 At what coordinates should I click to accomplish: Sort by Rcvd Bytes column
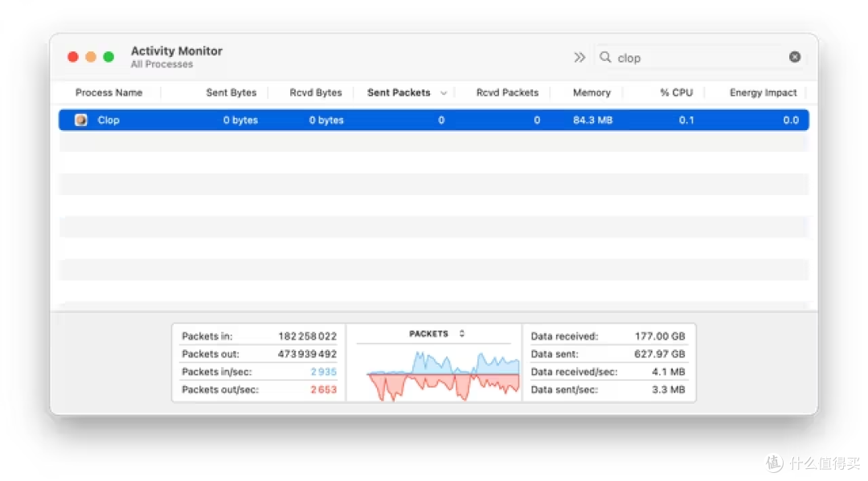pos(316,93)
